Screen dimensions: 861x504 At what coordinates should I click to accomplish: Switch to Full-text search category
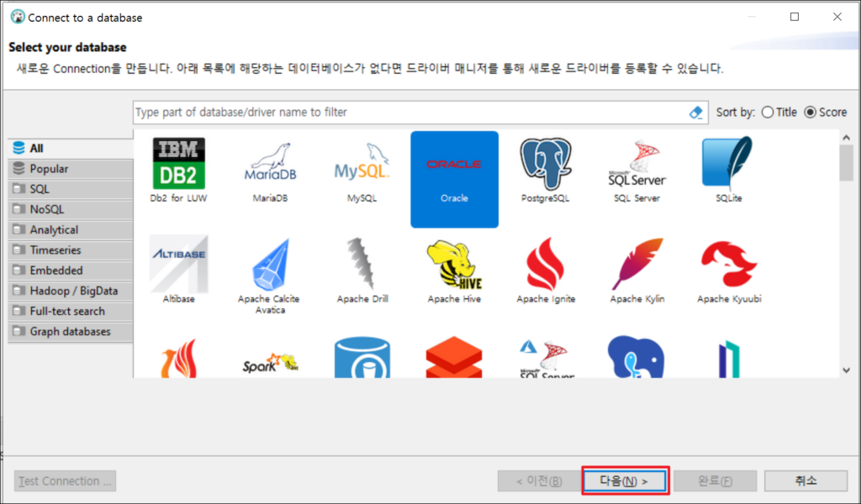coord(71,311)
